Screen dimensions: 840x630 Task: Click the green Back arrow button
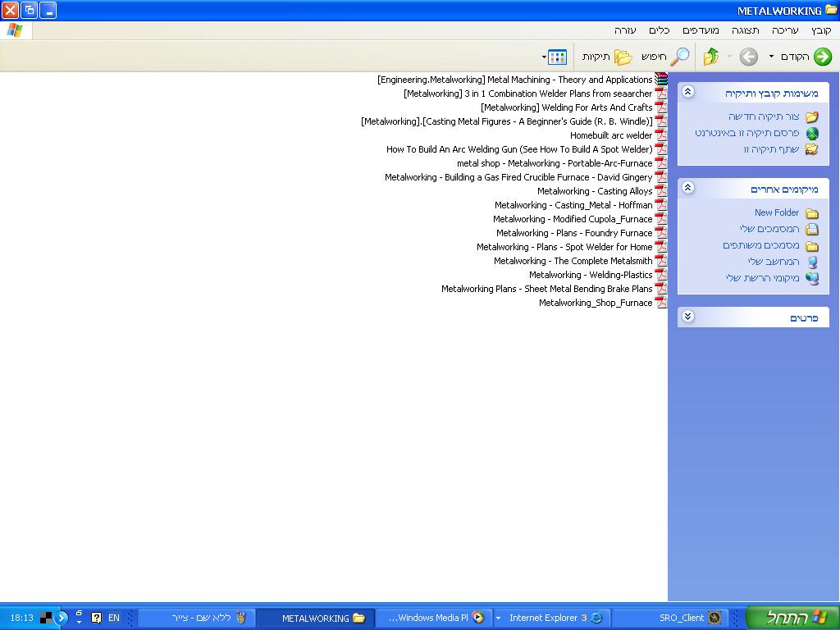821,57
